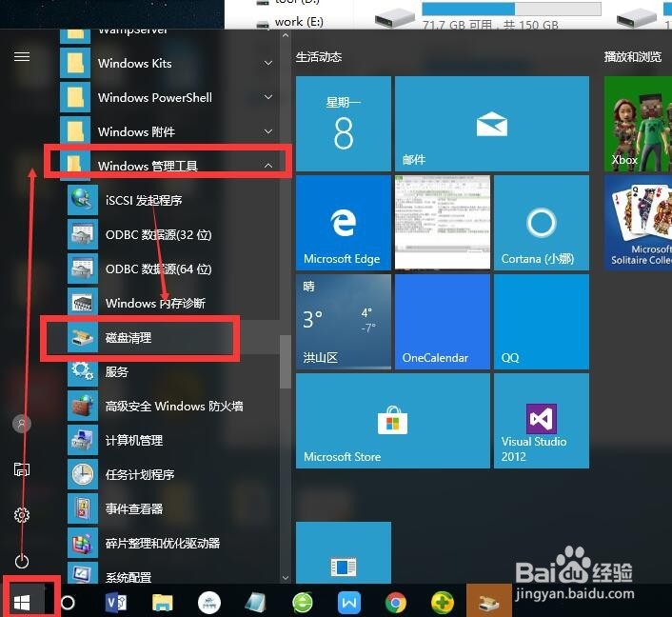Open WPS Writer icon on the taskbar
The image size is (672, 617).
pos(349,603)
